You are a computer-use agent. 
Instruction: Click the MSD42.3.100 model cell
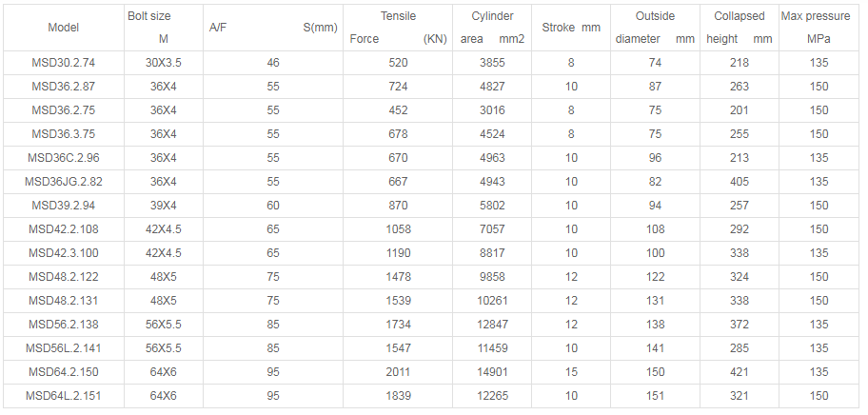64,252
